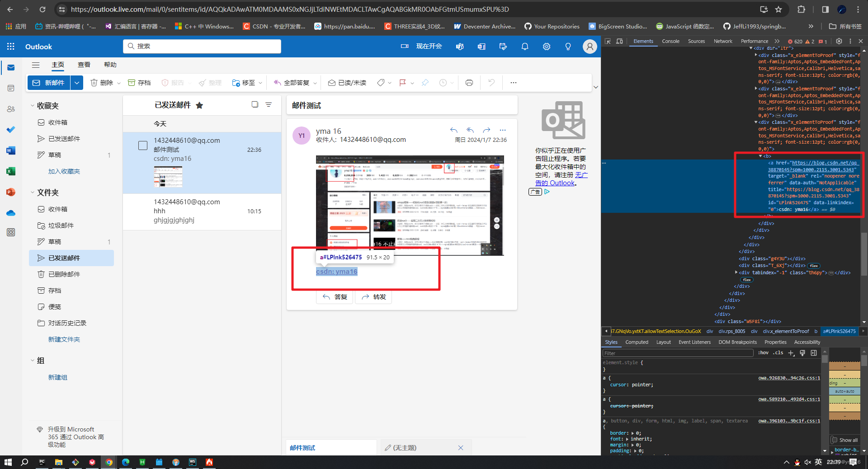Open the account profile avatar
The height and width of the screenshot is (469, 868).
click(590, 47)
